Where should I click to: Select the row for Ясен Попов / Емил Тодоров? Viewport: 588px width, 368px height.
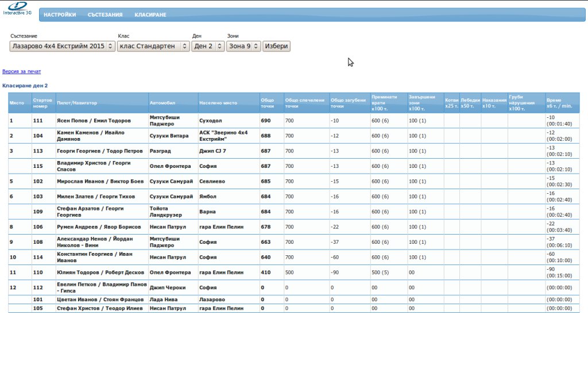point(94,121)
